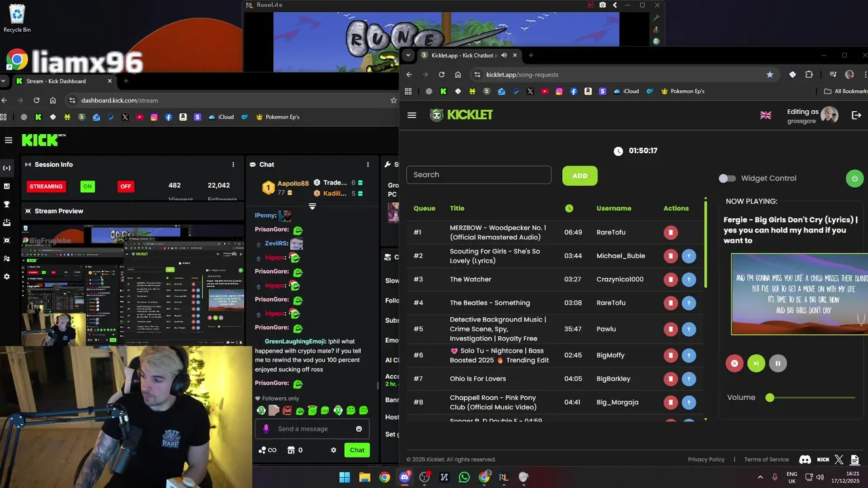Click username RareTofu in row #1
This screenshot has height=488, width=868.
pyautogui.click(x=611, y=232)
